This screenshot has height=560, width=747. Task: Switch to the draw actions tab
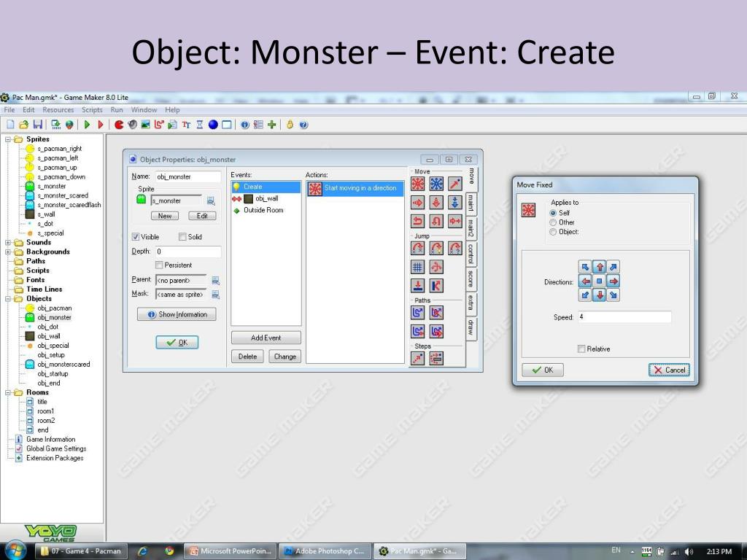click(471, 327)
